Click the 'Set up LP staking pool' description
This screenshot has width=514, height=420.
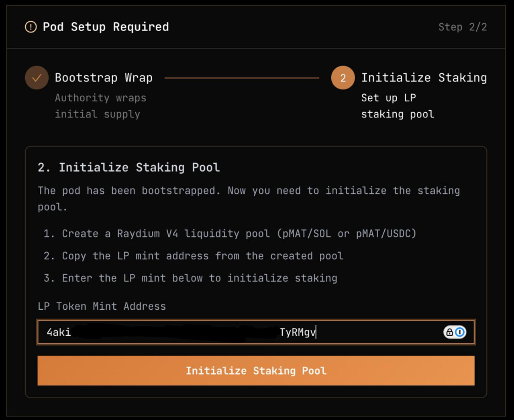(397, 106)
